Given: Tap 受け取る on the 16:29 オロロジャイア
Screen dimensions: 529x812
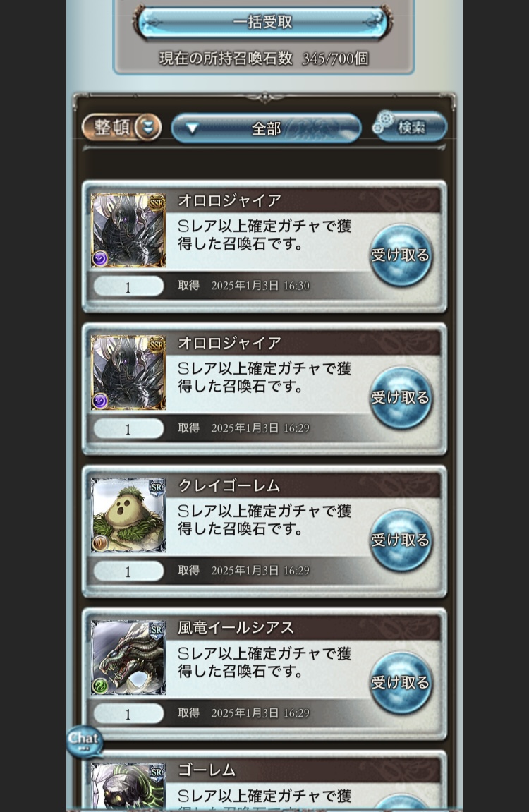Looking at the screenshot, I should (401, 398).
